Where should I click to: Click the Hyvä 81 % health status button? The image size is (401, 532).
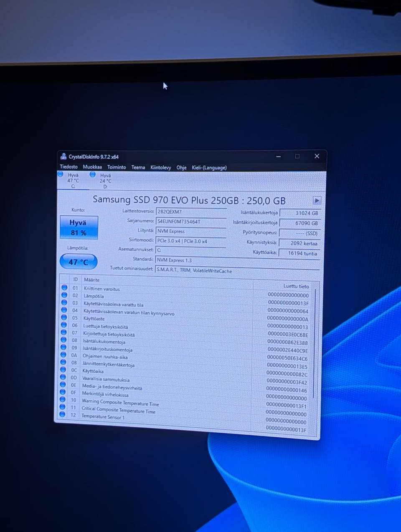[x=79, y=227]
